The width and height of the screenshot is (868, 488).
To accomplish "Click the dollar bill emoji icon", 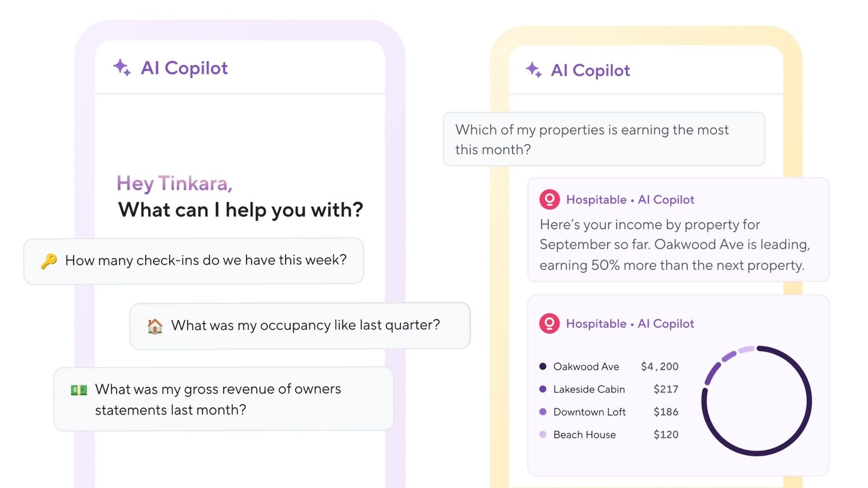I will point(79,390).
